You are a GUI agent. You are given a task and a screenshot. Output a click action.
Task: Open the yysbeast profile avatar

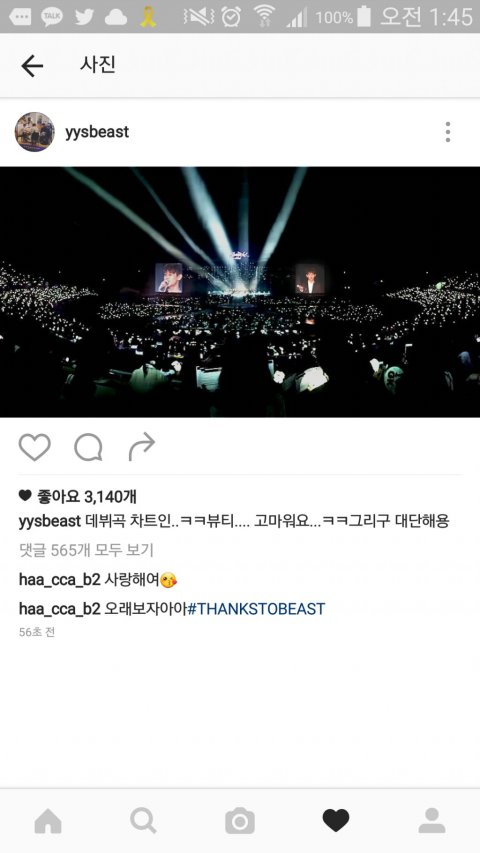pyautogui.click(x=34, y=132)
